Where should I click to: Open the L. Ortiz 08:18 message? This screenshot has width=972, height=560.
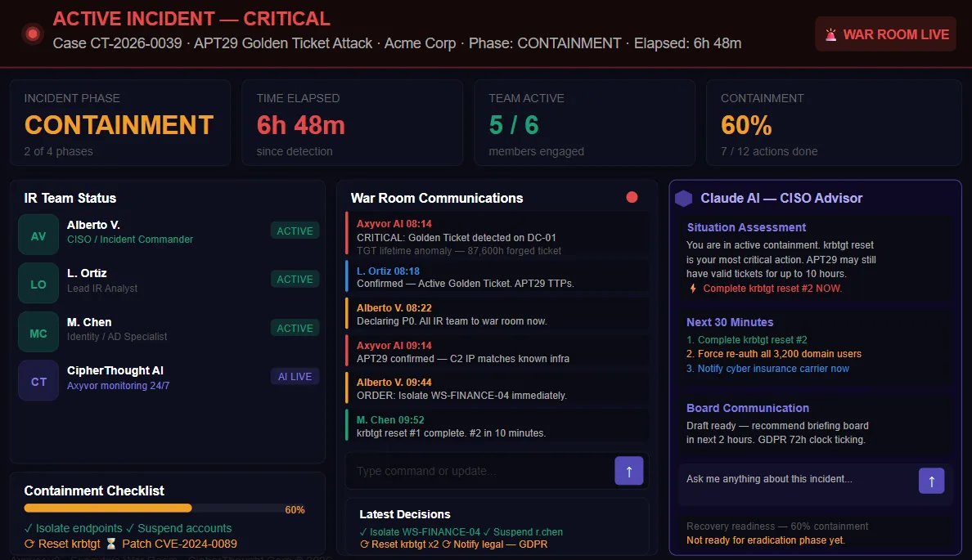497,277
